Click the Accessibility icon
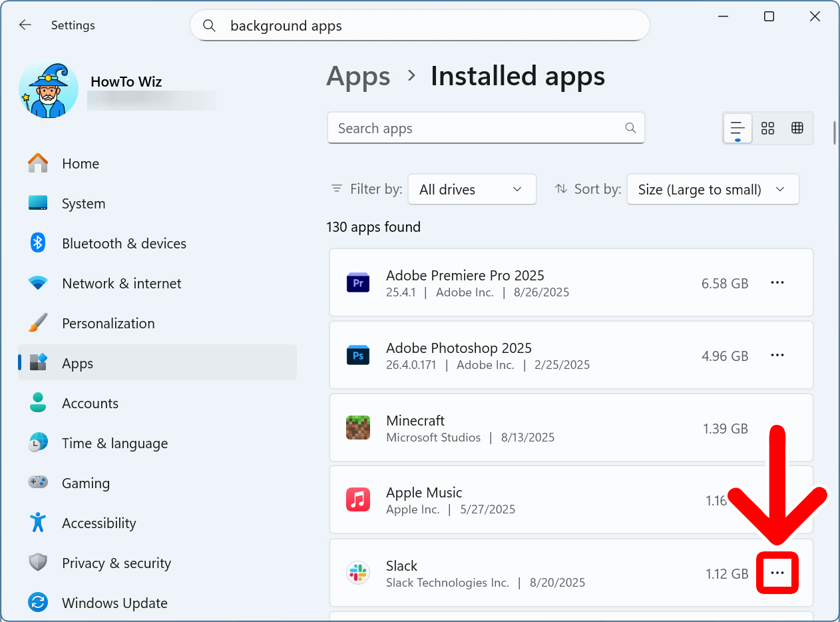 coord(38,523)
